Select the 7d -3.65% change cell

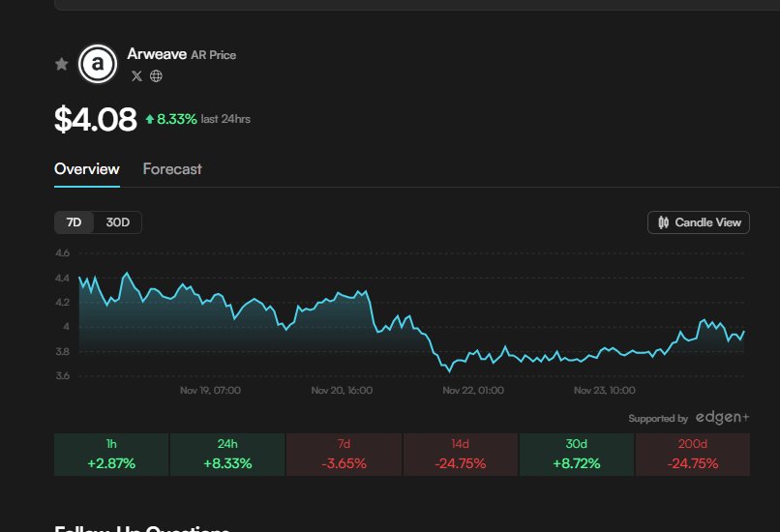pos(344,455)
